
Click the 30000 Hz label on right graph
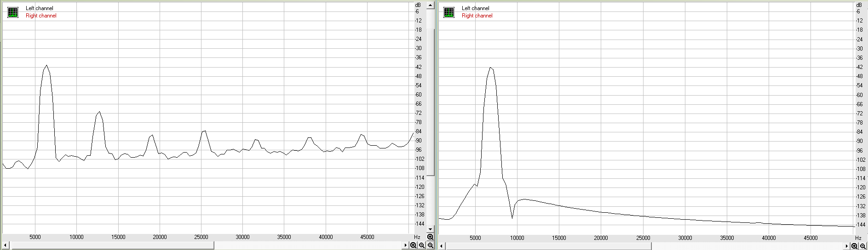click(x=685, y=238)
